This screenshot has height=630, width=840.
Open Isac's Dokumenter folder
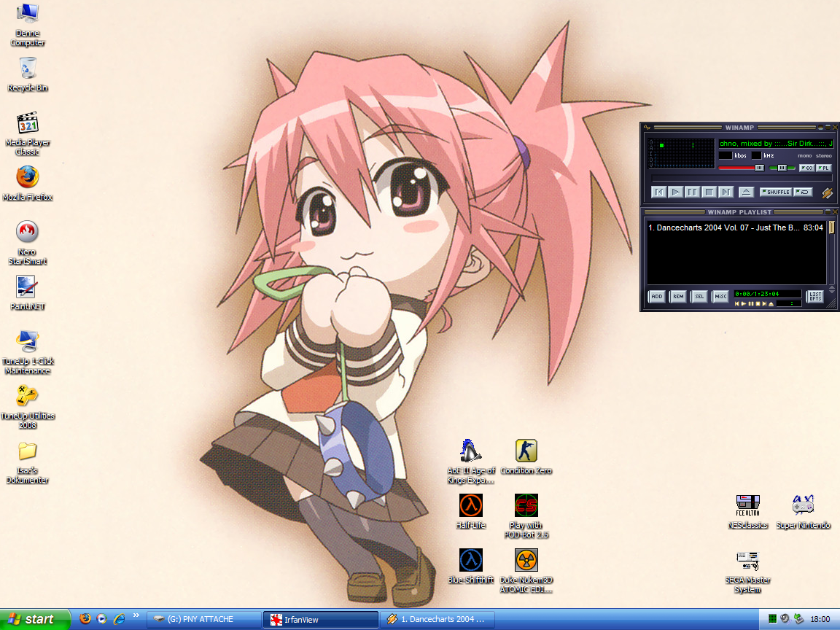[27, 463]
